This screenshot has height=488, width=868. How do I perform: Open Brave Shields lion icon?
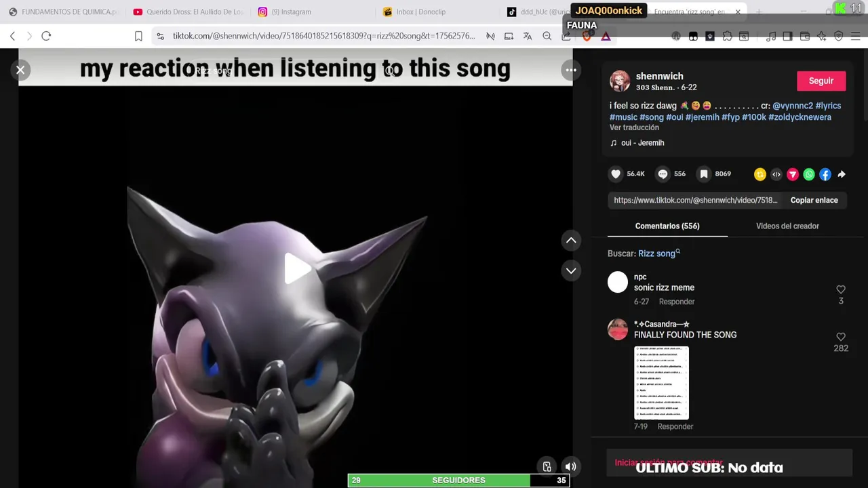tap(587, 37)
